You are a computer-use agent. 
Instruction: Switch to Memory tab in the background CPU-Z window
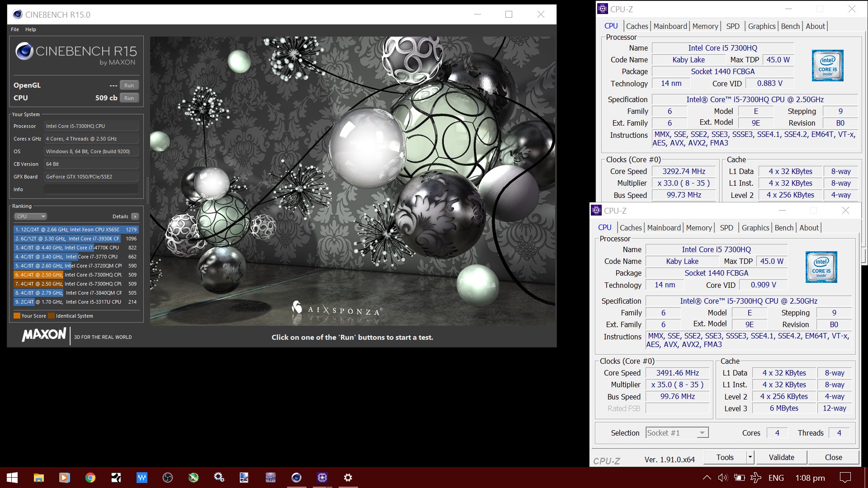(705, 26)
